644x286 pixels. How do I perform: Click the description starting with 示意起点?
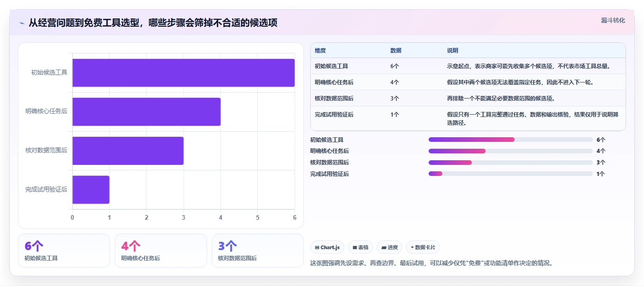pyautogui.click(x=528, y=66)
